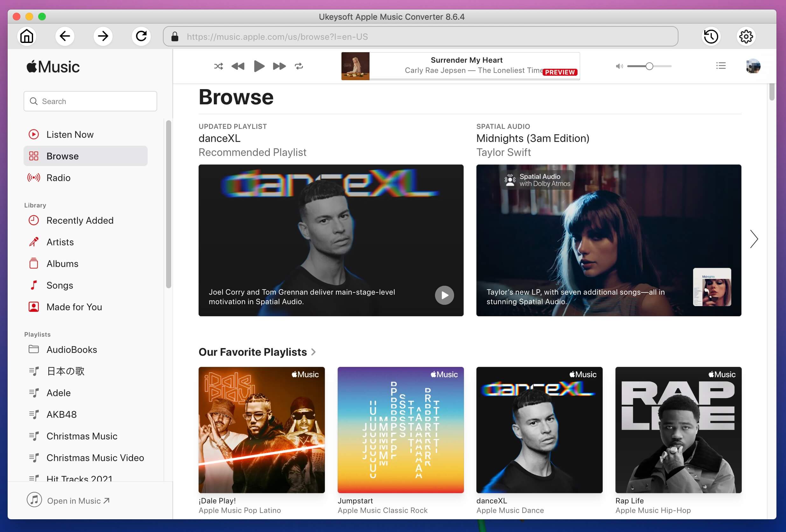Toggle mute on volume slider
786x532 pixels.
pyautogui.click(x=620, y=66)
